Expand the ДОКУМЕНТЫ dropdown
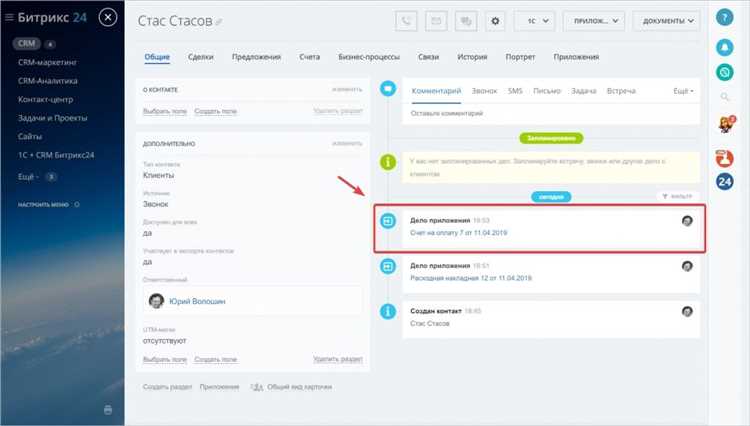 pos(666,21)
